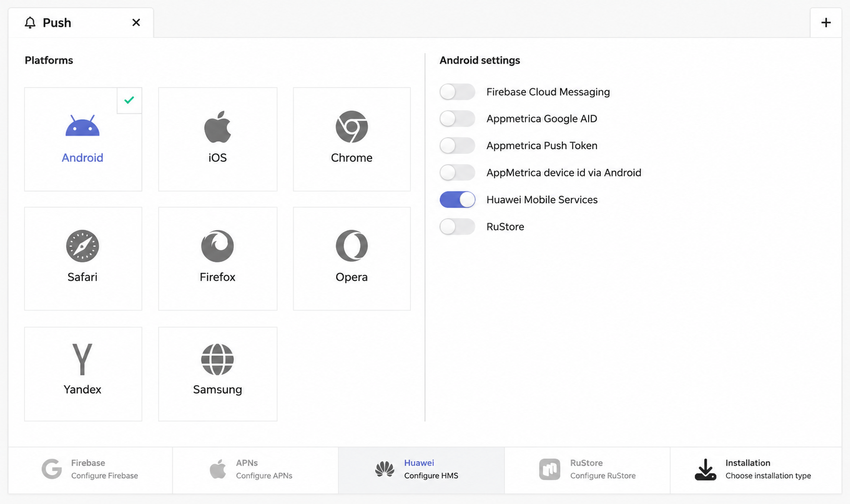This screenshot has width=850, height=504.
Task: Go to Configure APNs step
Action: [x=256, y=470]
